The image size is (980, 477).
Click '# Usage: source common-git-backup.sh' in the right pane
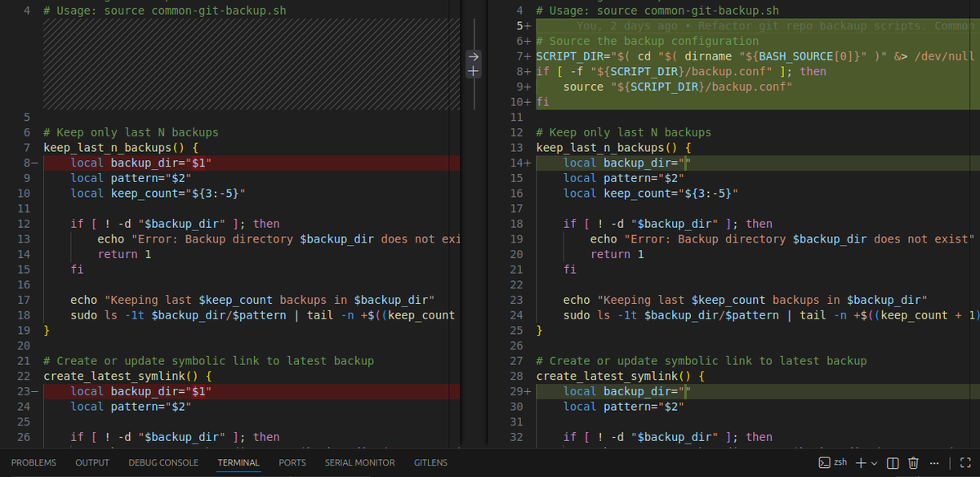click(x=657, y=11)
